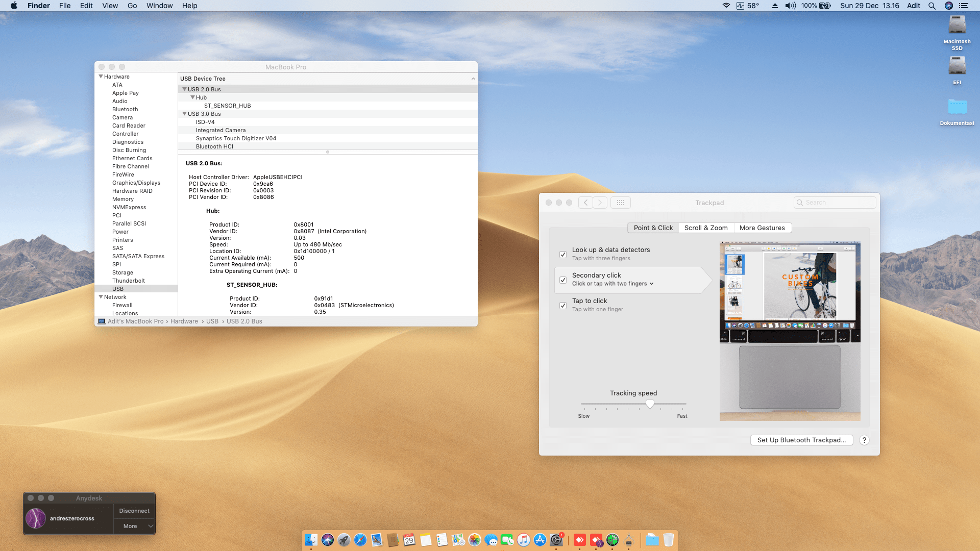980x551 pixels.
Task: Click the Tracking speed slider knob
Action: coord(650,404)
